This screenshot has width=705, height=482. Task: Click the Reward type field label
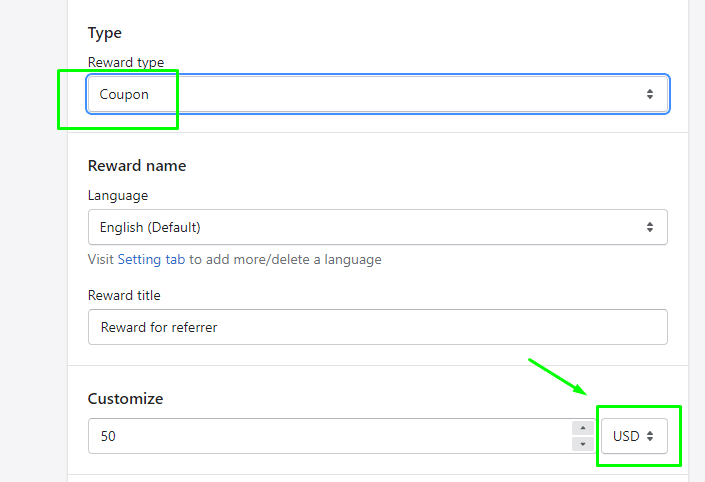[x=126, y=62]
